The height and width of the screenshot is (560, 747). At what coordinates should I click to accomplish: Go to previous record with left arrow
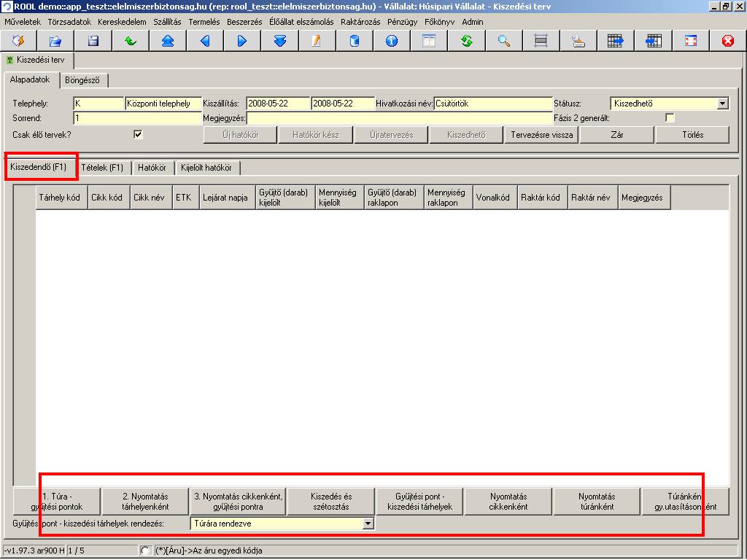[x=205, y=41]
